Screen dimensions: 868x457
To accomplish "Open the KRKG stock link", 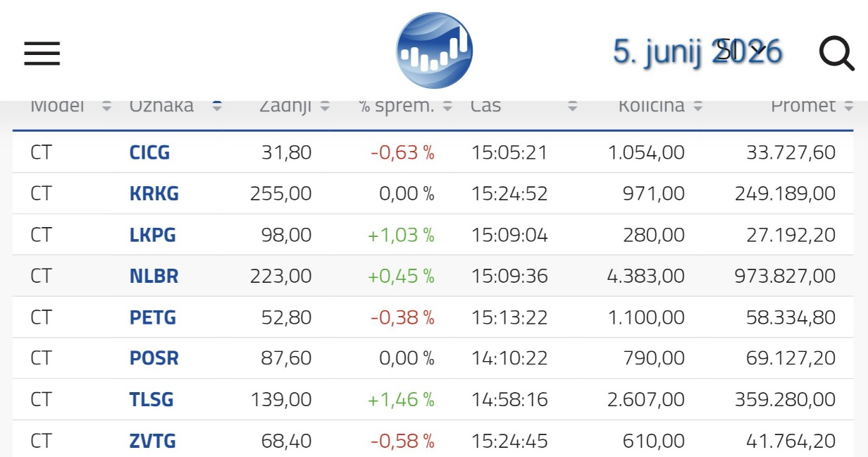I will [x=154, y=193].
